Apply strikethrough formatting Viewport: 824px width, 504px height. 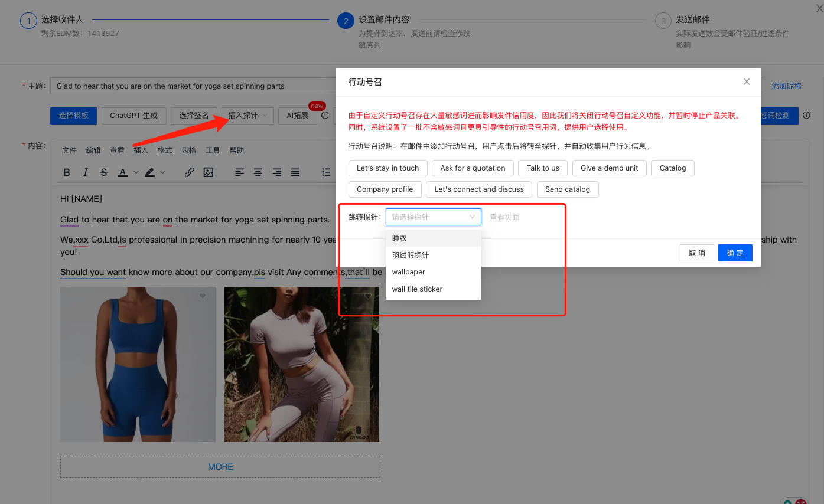coord(104,172)
